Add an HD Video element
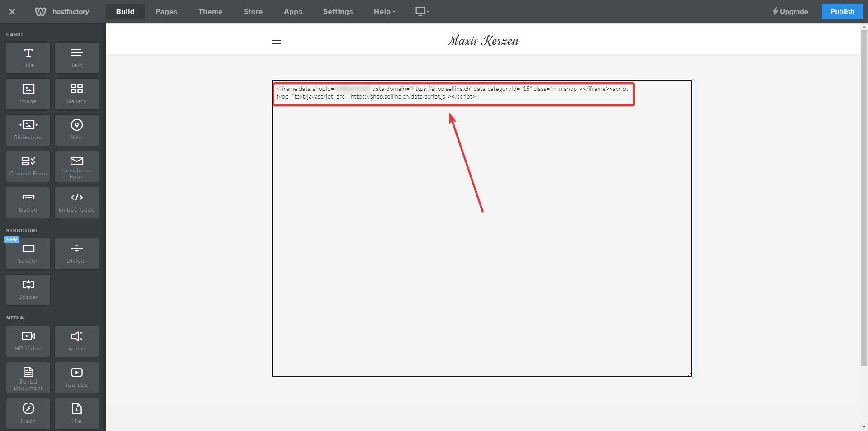 point(28,341)
